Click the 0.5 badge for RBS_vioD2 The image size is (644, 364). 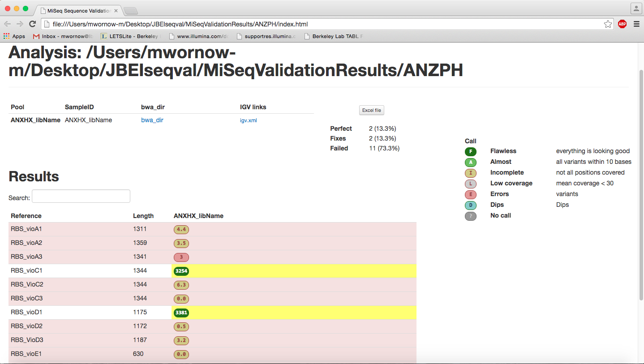181,327
